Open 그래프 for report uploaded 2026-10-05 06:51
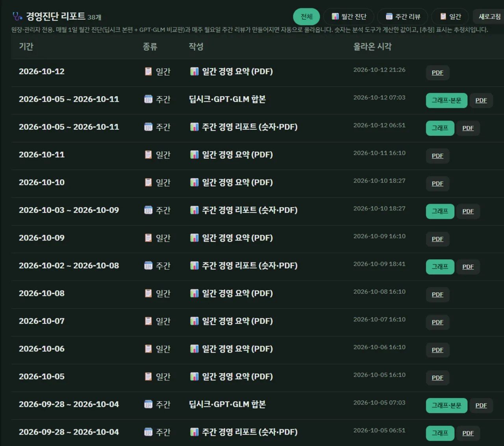The width and height of the screenshot is (504, 446). (440, 433)
